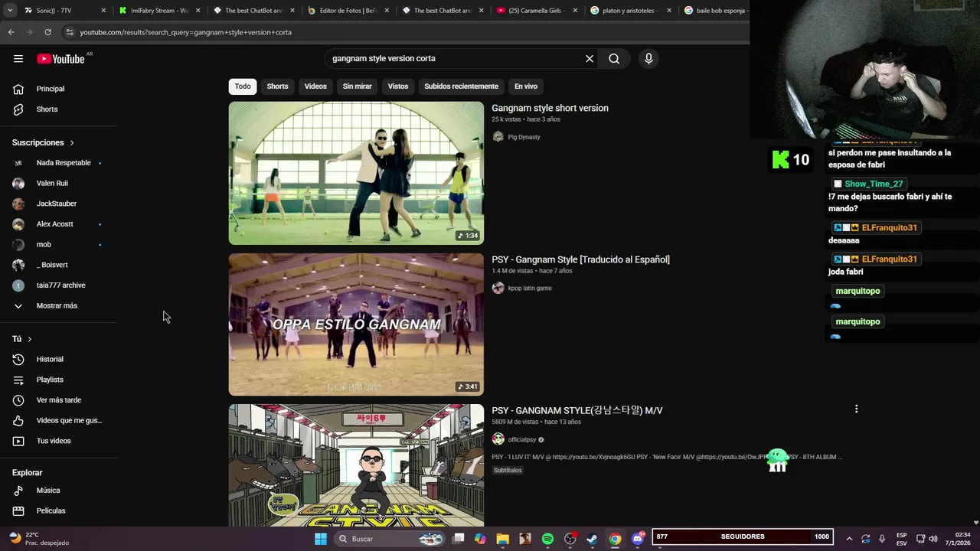
Task: Play the 1:34 short version thumbnail
Action: click(x=356, y=174)
